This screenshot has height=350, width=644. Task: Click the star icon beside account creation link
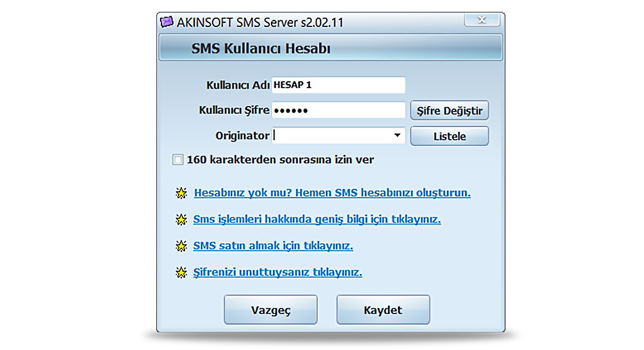click(x=181, y=193)
